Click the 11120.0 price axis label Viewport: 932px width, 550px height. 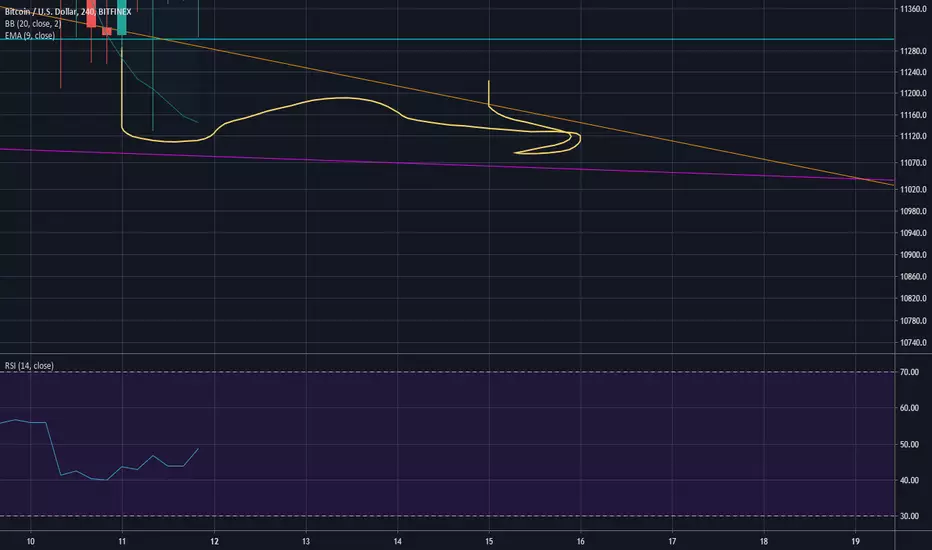913,136
